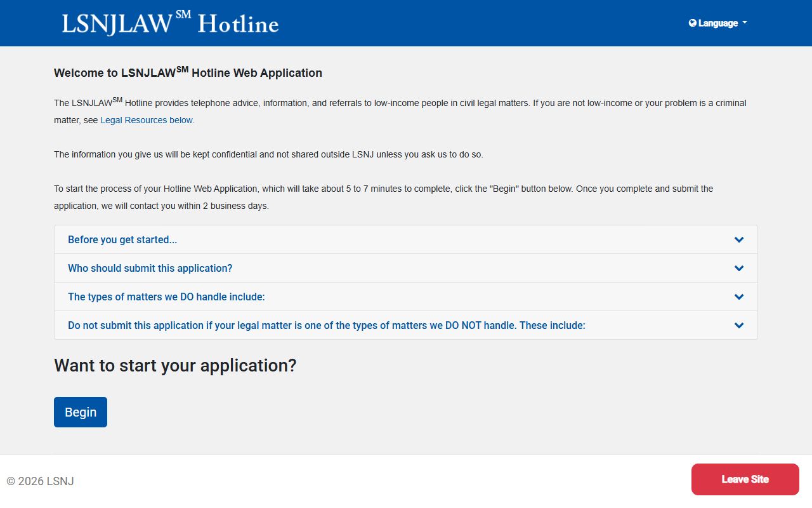Click the 'Welcome to LSNJLAW Hotline Web Application' heading
This screenshot has height=508, width=812.
tap(188, 72)
